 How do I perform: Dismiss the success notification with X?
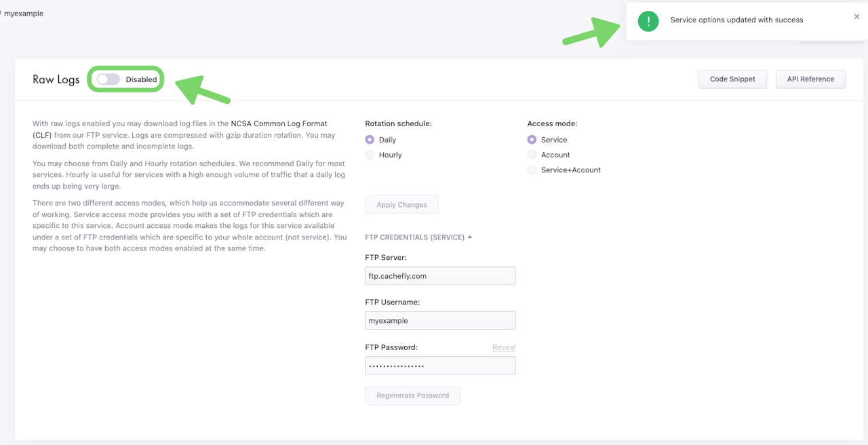coord(856,17)
